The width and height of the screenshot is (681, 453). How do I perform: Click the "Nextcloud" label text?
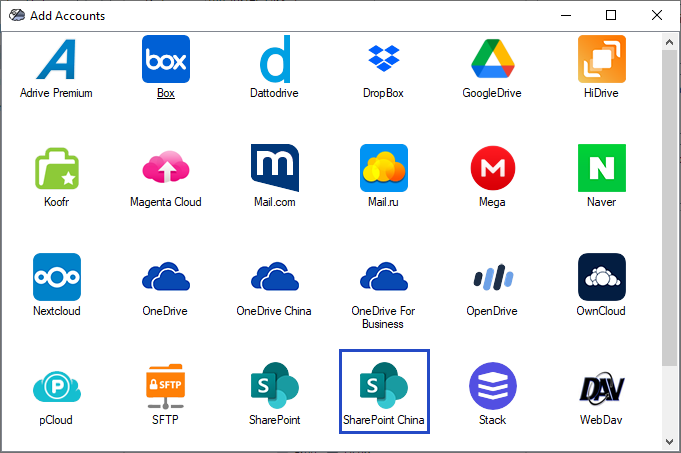(57, 311)
